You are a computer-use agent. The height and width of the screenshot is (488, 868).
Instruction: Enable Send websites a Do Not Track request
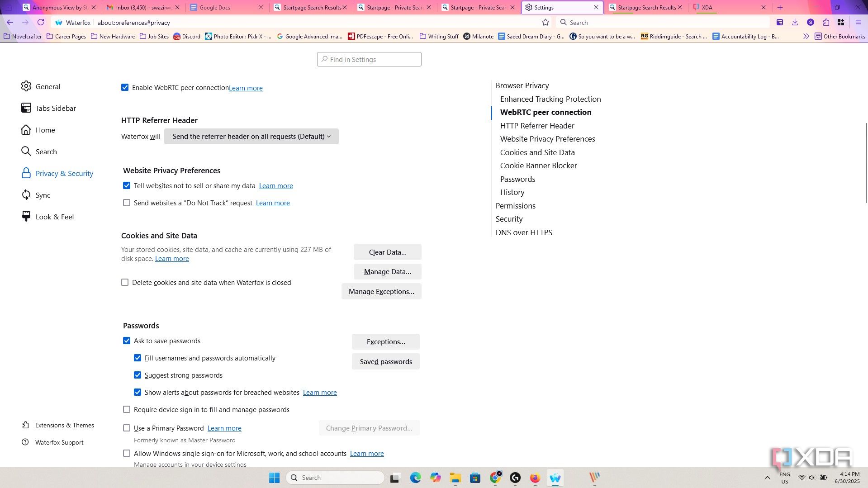coord(127,203)
